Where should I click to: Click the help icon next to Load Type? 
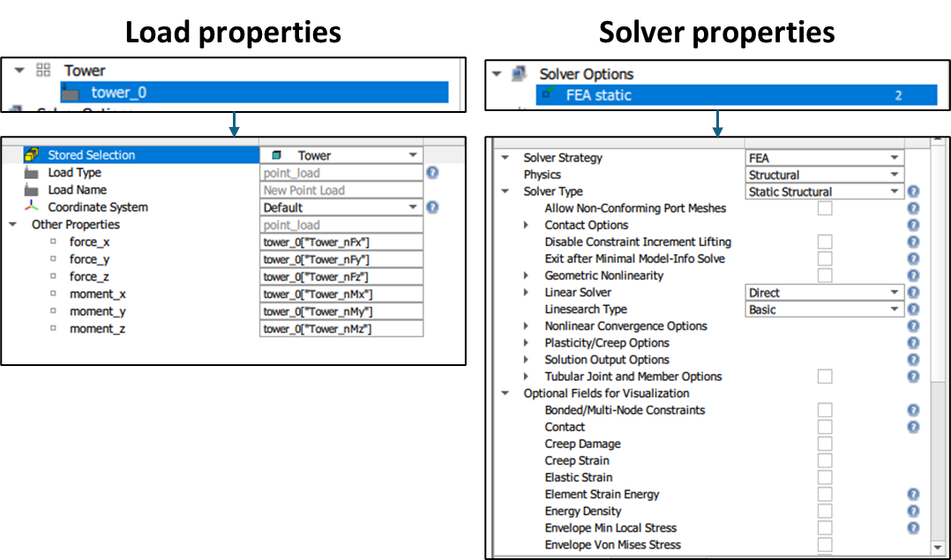[x=431, y=172]
